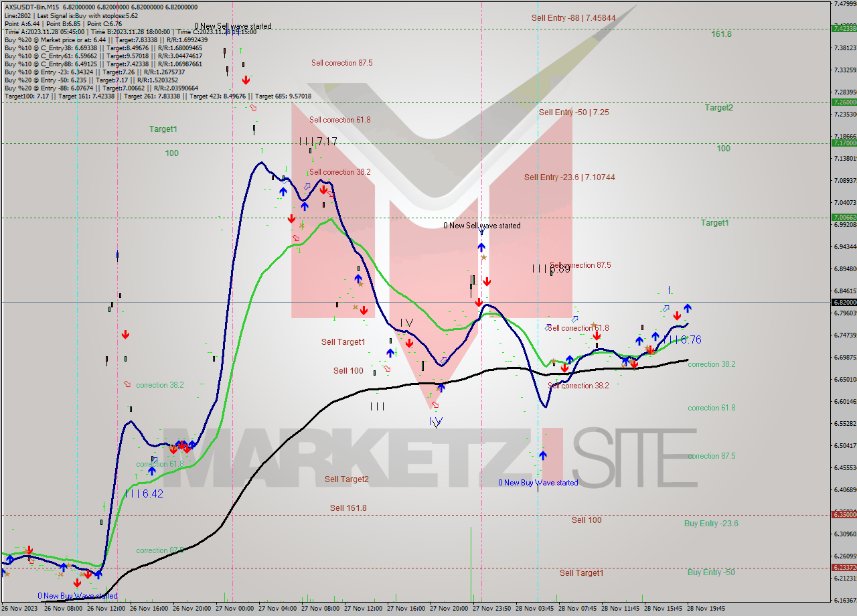The image size is (857, 616).
Task: Select the 'Buy %10 @ C_Entry38: 6.69338' line
Action: 103,48
